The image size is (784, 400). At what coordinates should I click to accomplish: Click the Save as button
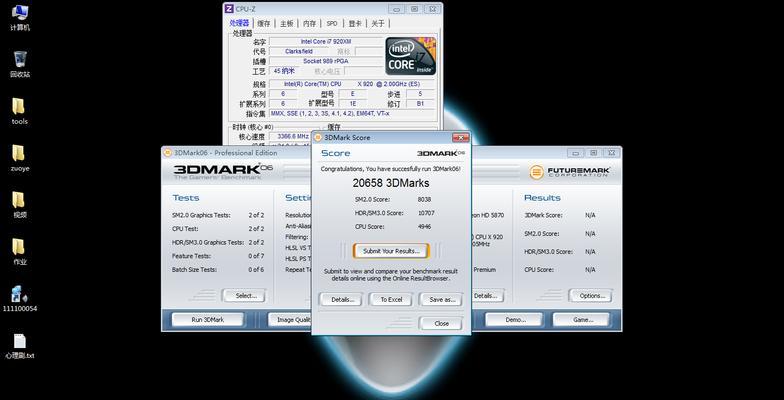point(442,300)
